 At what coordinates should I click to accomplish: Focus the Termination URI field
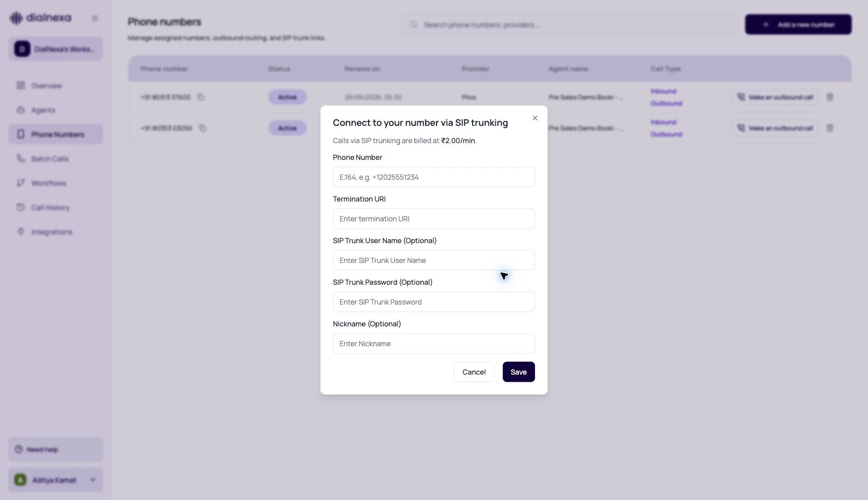(433, 219)
